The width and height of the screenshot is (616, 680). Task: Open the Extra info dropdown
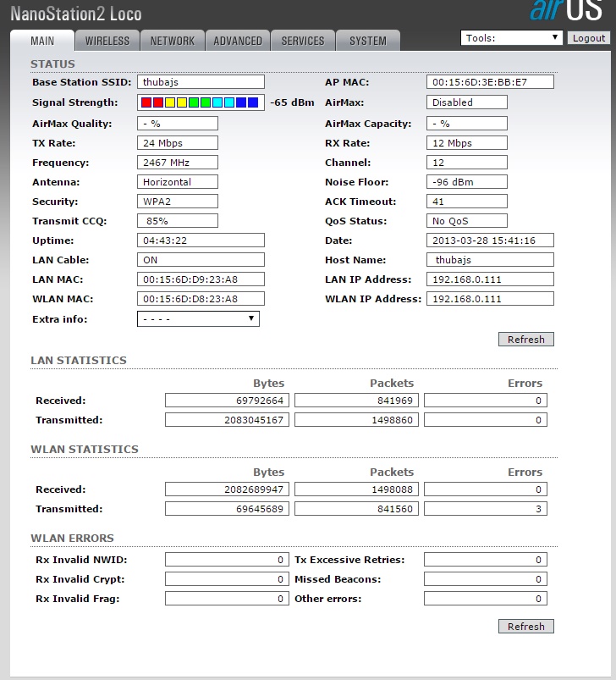(198, 319)
